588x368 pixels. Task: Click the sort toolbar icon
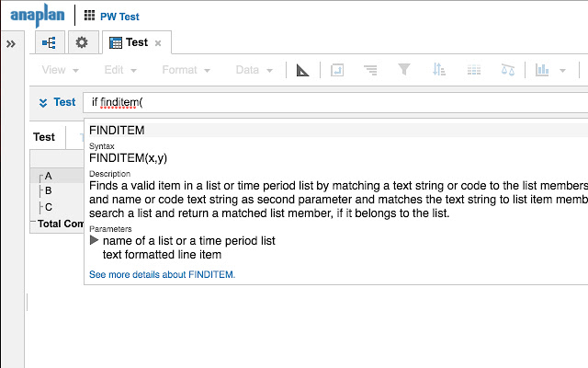(x=438, y=70)
